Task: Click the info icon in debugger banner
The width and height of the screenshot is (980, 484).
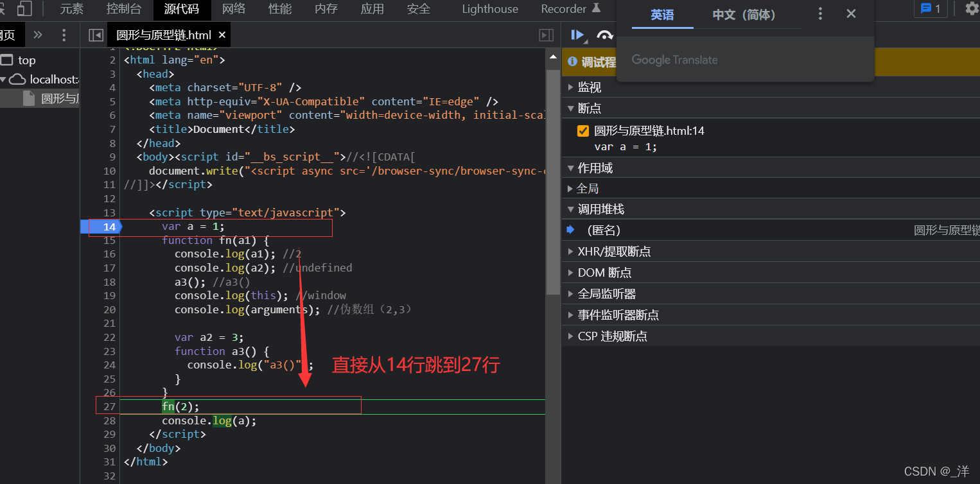Action: point(572,62)
